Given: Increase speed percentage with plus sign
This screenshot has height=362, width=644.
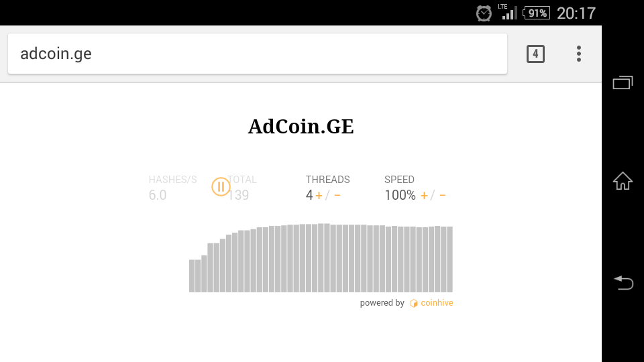Looking at the screenshot, I should click(x=424, y=196).
